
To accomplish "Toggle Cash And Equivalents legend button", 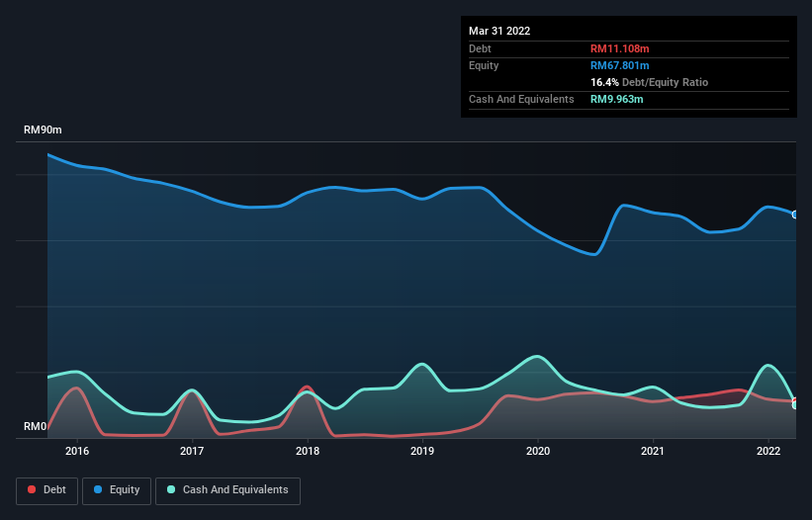I will click(x=227, y=490).
